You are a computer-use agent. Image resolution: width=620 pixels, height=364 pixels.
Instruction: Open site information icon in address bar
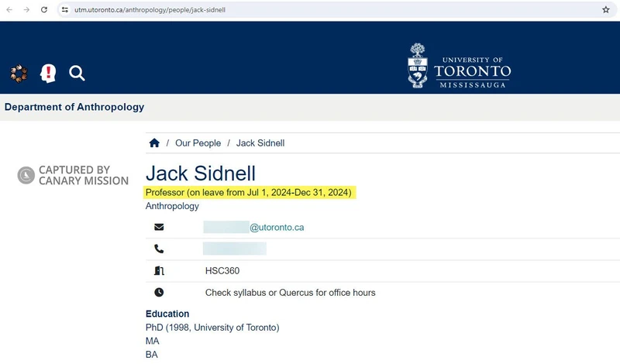pyautogui.click(x=65, y=10)
